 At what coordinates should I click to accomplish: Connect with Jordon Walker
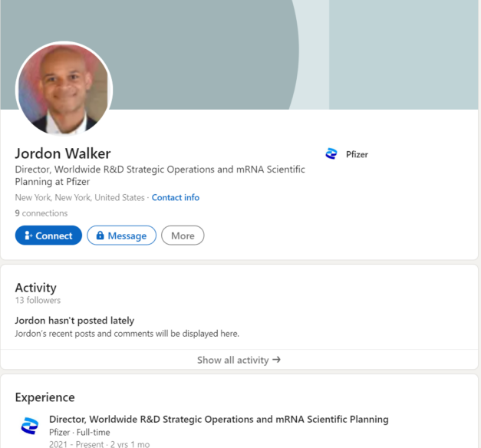pyautogui.click(x=48, y=236)
